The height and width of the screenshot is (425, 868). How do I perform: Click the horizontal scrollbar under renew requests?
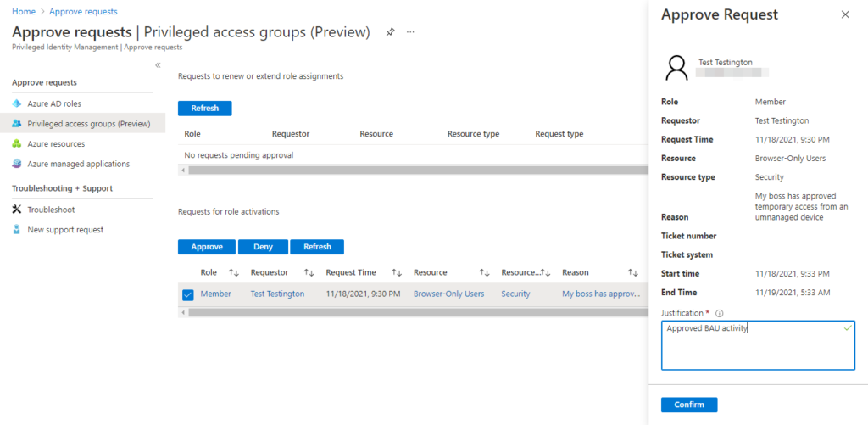(418, 171)
